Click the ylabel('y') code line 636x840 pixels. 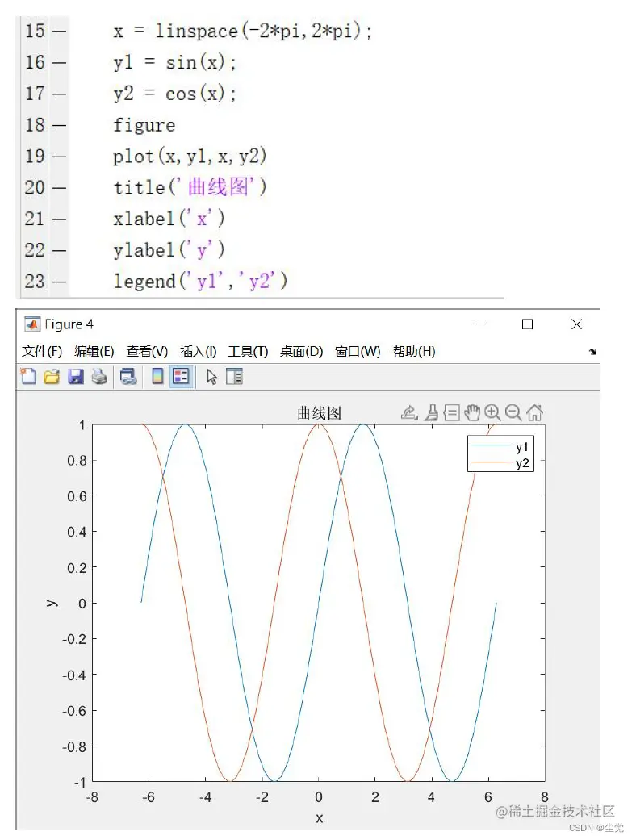(x=168, y=249)
